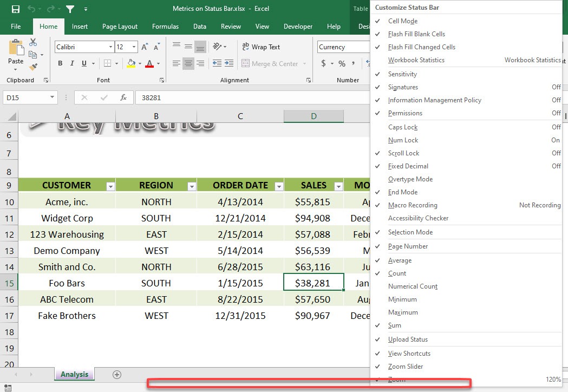Click the Undo arrow icon
This screenshot has height=392, width=568.
(x=31, y=9)
